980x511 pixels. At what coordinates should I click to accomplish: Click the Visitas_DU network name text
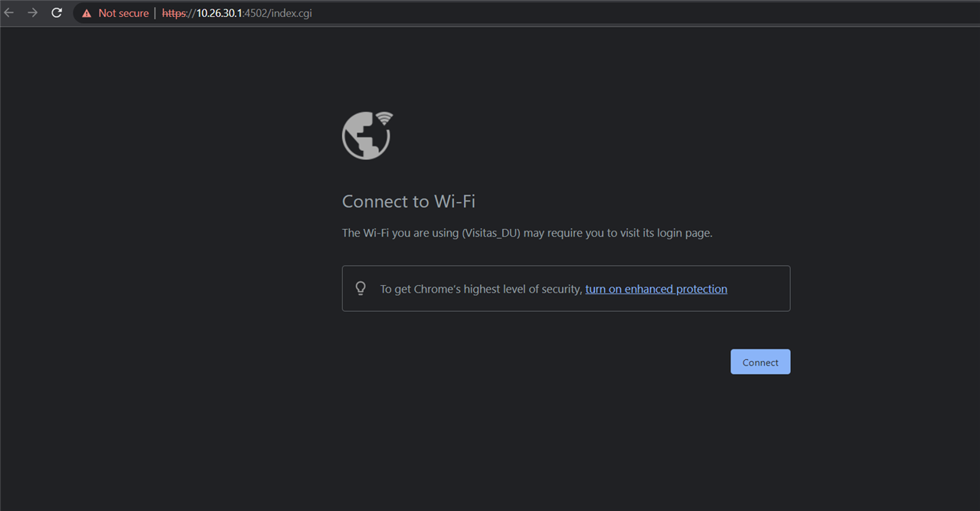pos(491,233)
